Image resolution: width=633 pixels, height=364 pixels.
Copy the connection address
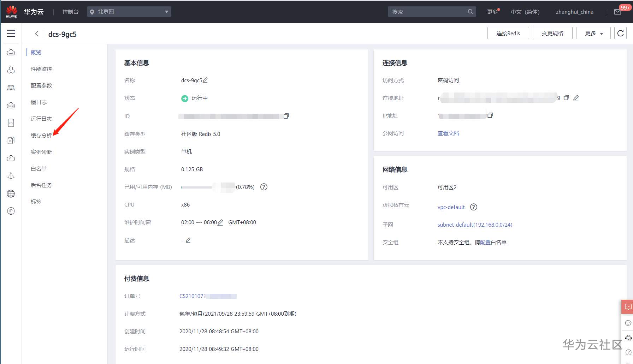pos(566,98)
